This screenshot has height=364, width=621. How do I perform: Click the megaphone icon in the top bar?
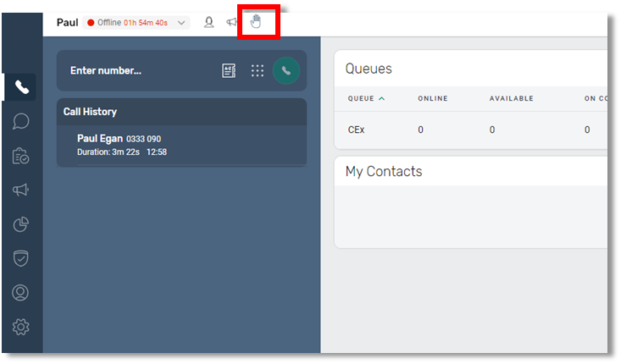231,22
